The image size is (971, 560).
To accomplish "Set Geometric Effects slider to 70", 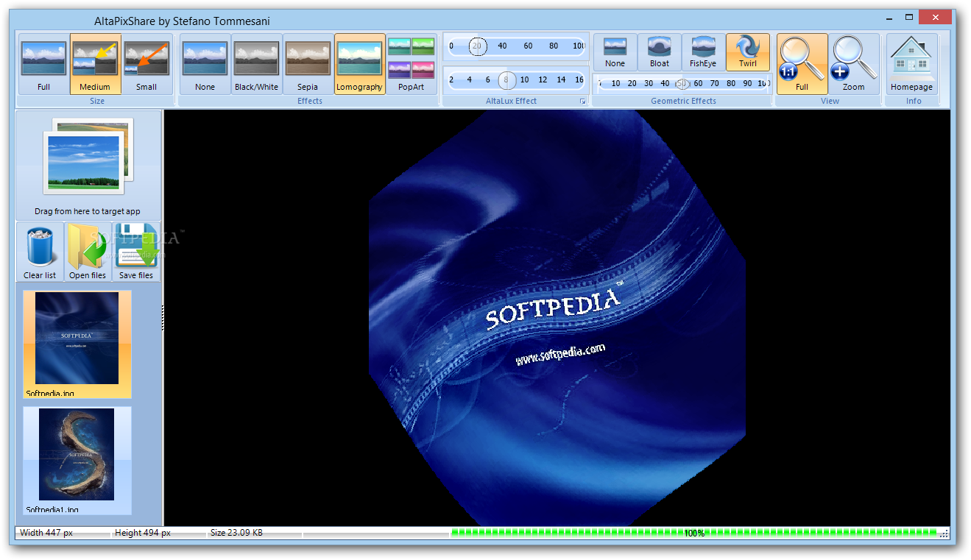I will click(714, 83).
